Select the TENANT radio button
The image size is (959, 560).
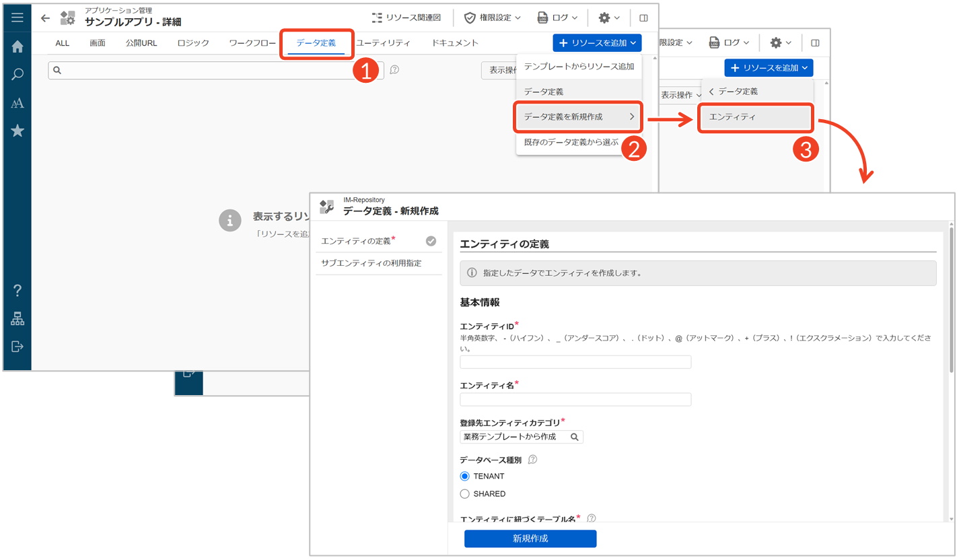(x=465, y=476)
